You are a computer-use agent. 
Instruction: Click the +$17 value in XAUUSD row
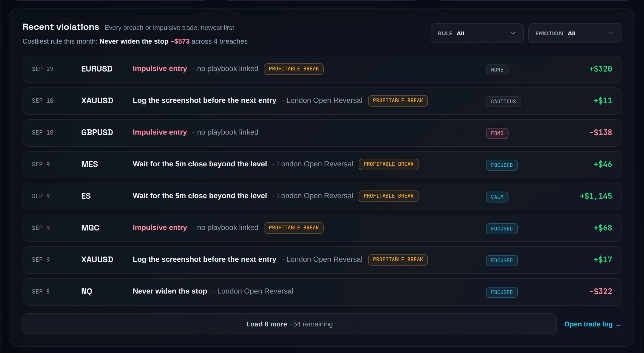(603, 260)
